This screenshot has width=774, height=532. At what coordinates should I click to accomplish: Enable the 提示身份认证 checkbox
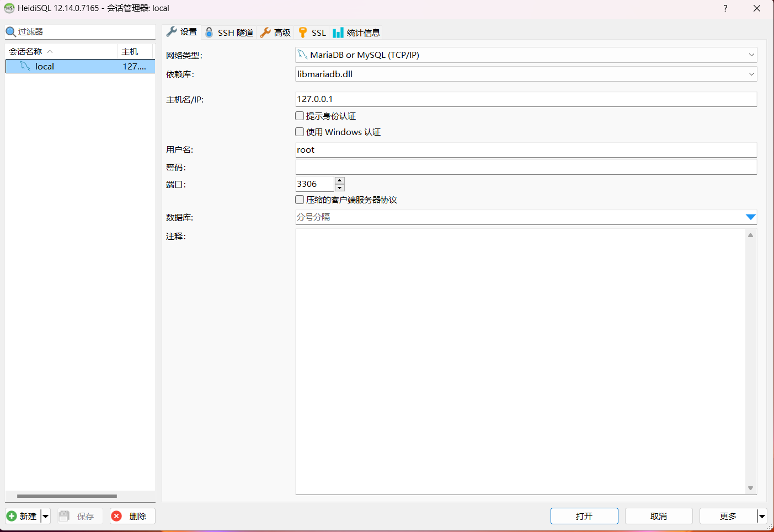point(300,116)
